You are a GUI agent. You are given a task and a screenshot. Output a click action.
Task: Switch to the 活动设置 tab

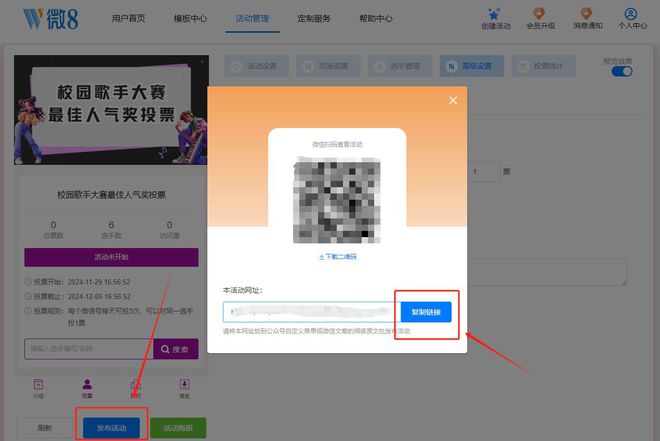256,66
